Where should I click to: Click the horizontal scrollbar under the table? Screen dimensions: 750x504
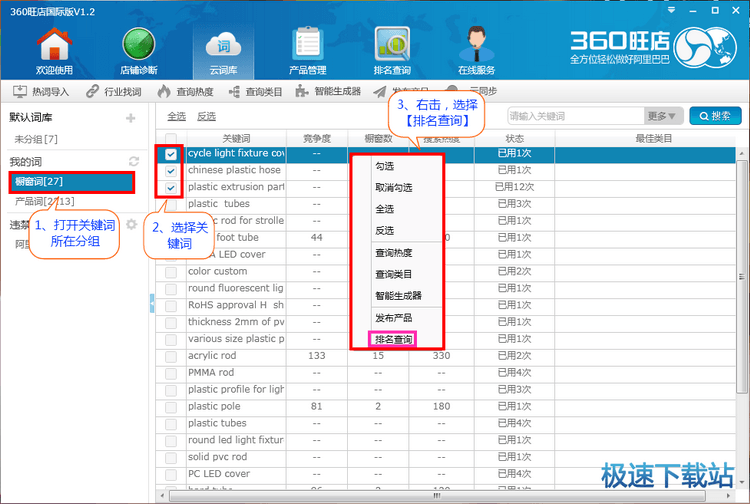pyautogui.click(x=437, y=495)
